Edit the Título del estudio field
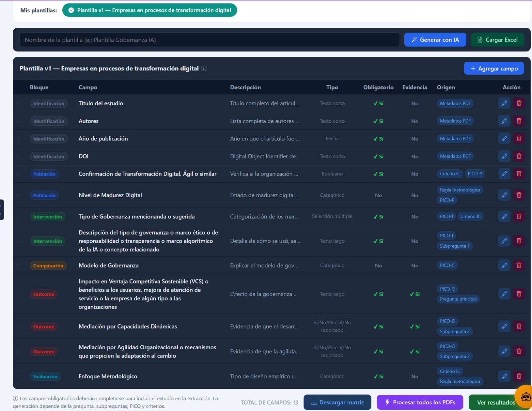Screen dimensions: 532x411 [504, 103]
